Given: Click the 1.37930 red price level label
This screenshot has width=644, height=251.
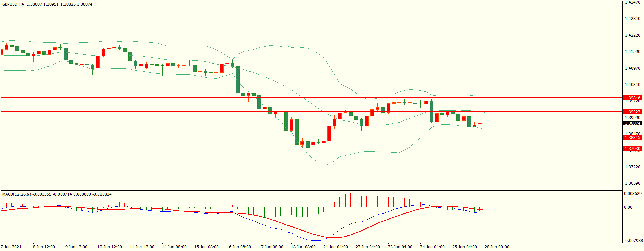Looking at the screenshot, I should click(632, 148).
